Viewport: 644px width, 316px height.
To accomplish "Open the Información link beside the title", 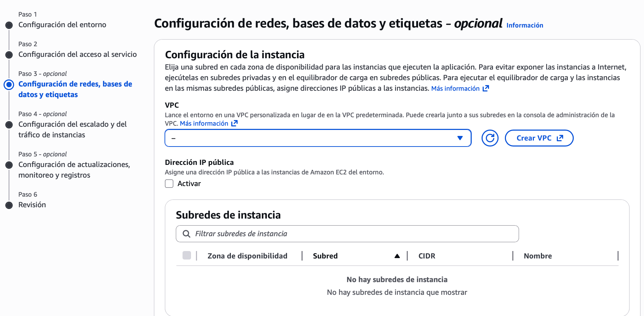I will click(525, 25).
